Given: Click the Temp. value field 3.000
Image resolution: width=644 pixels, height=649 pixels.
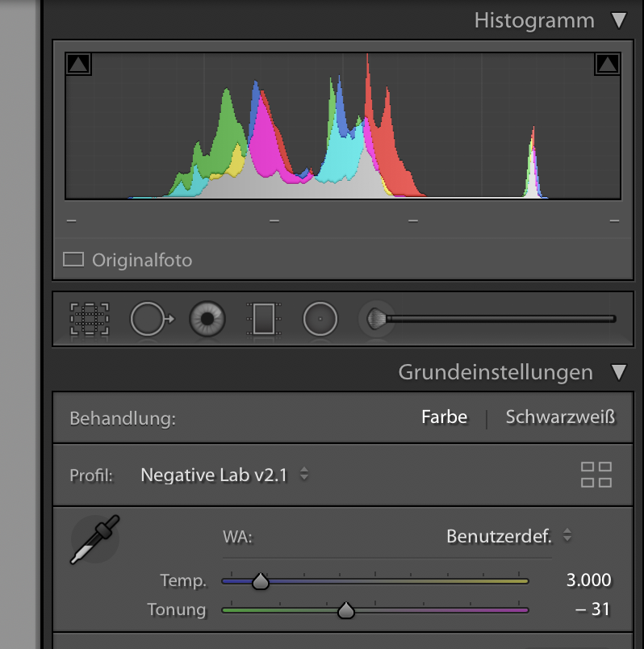Looking at the screenshot, I should tap(588, 580).
